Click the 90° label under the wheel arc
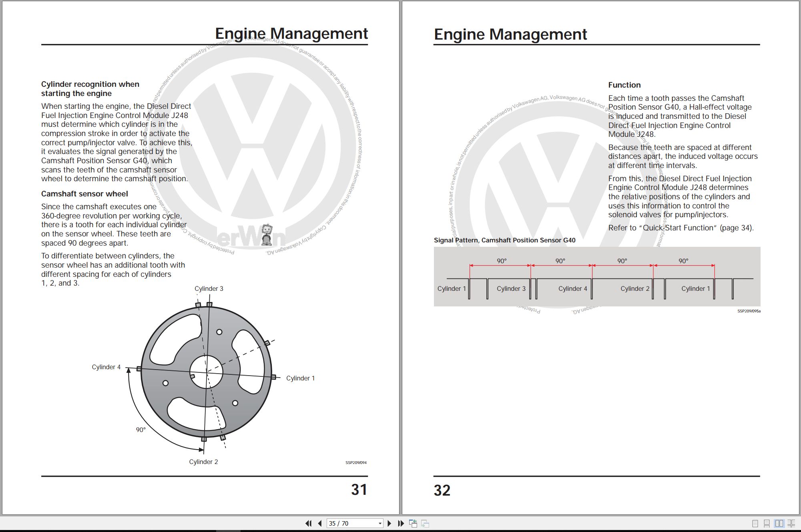This screenshot has width=801, height=532. pos(141,430)
